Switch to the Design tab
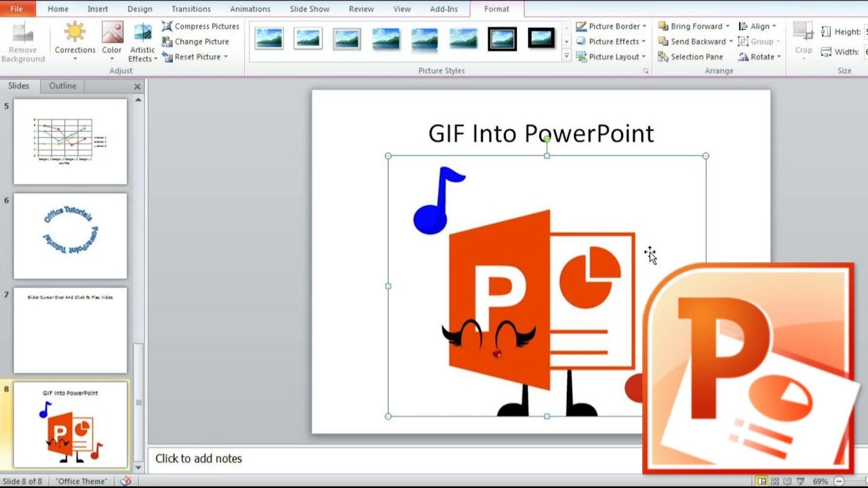Image resolution: width=868 pixels, height=488 pixels. pos(140,9)
